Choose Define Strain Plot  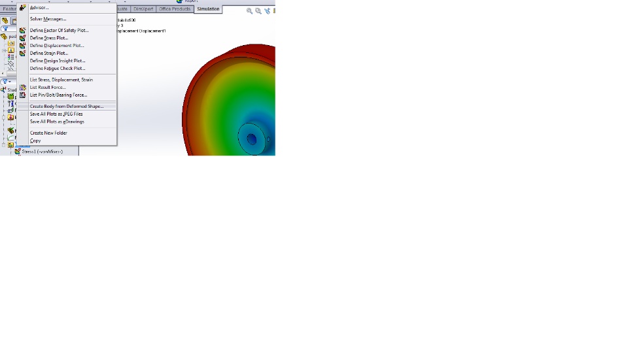click(x=49, y=53)
